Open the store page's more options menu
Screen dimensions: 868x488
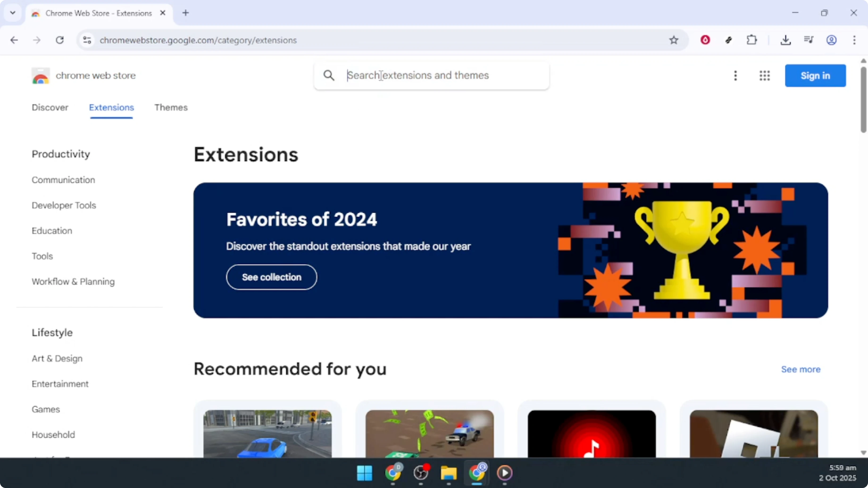[x=736, y=75]
